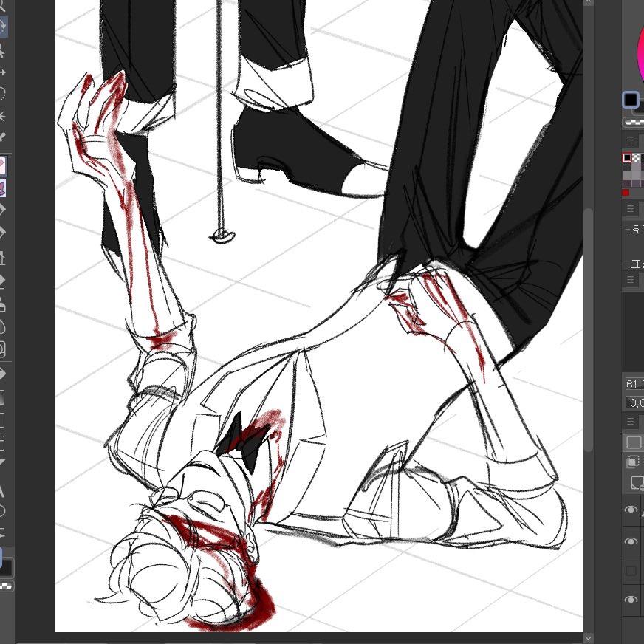Select the Gradient tool square icon
Image resolution: width=644 pixels, height=644 pixels.
point(2,397)
